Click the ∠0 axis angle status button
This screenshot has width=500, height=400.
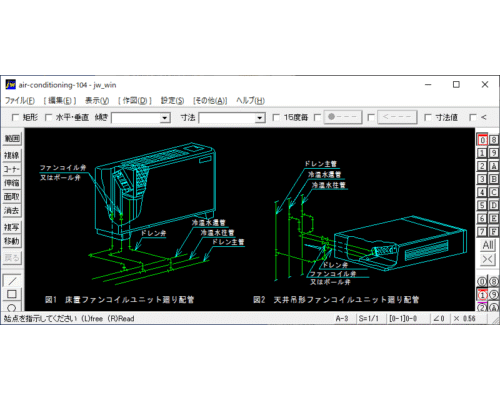tap(439, 318)
